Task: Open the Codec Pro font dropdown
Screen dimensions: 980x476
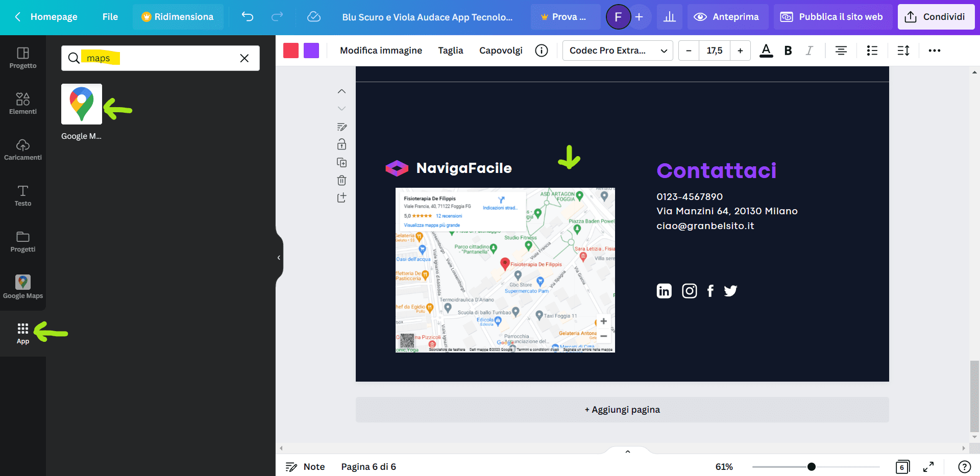Action: coord(618,51)
